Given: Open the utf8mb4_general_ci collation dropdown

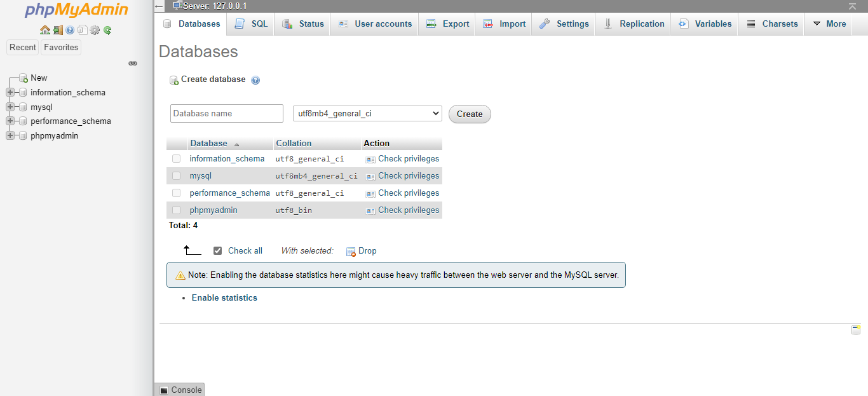Looking at the screenshot, I should pyautogui.click(x=367, y=114).
